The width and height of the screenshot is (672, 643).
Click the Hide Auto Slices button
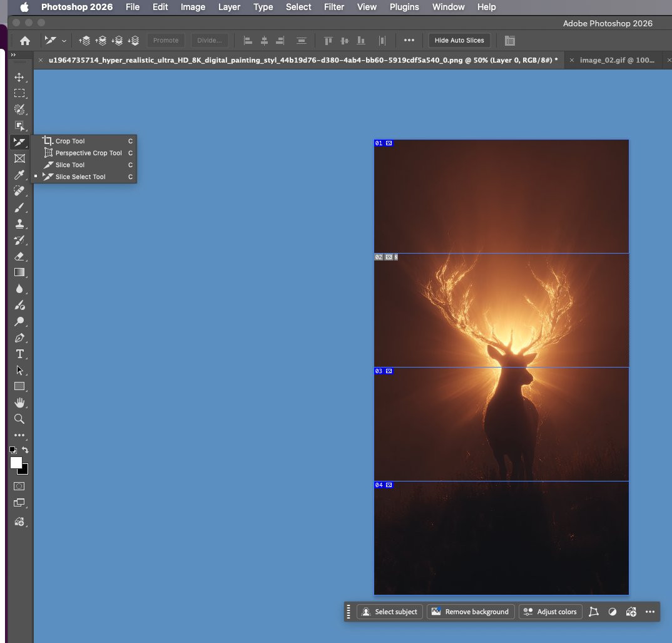(459, 41)
